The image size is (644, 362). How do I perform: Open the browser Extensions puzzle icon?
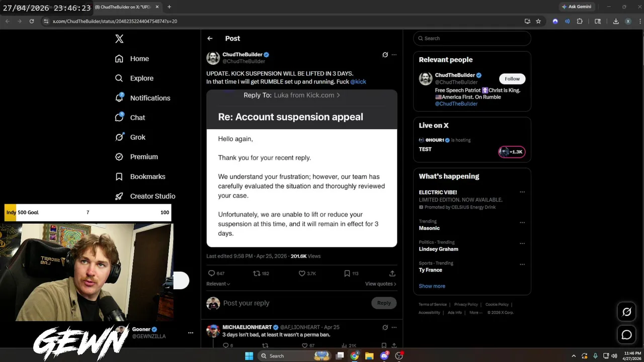[580, 21]
